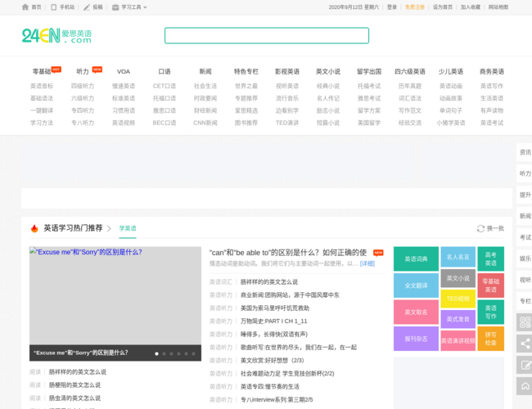The image size is (532, 409).
Task: Click the 免费注册 register link
Action: click(415, 7)
